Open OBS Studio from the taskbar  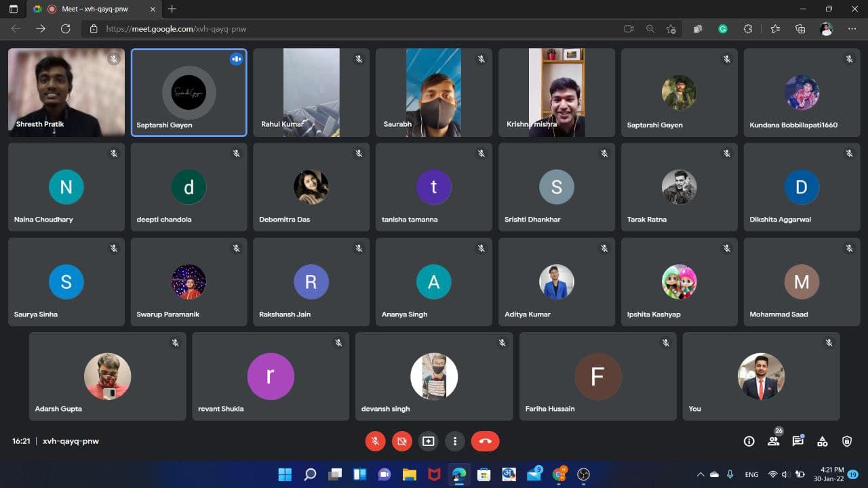[x=583, y=474]
